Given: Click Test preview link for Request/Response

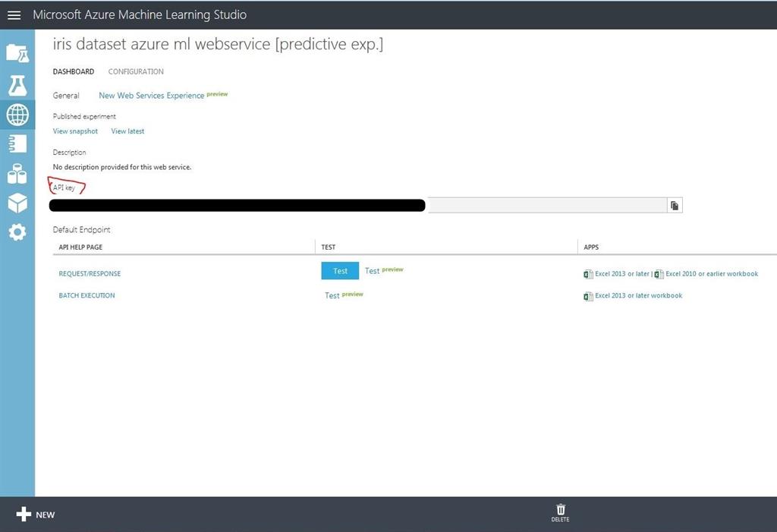Looking at the screenshot, I should (x=384, y=271).
